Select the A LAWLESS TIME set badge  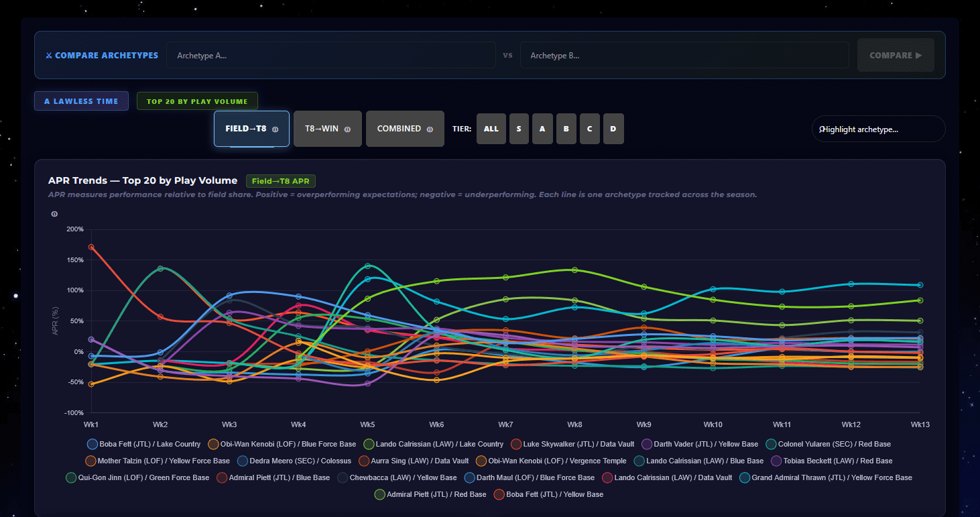tap(81, 101)
